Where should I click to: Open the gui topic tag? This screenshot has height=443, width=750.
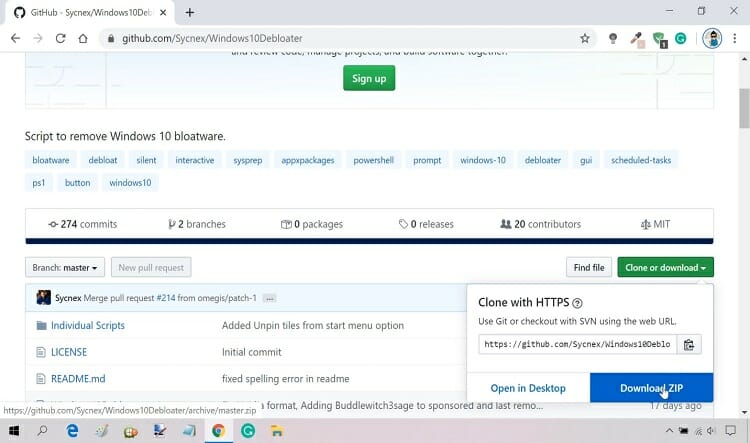[586, 160]
